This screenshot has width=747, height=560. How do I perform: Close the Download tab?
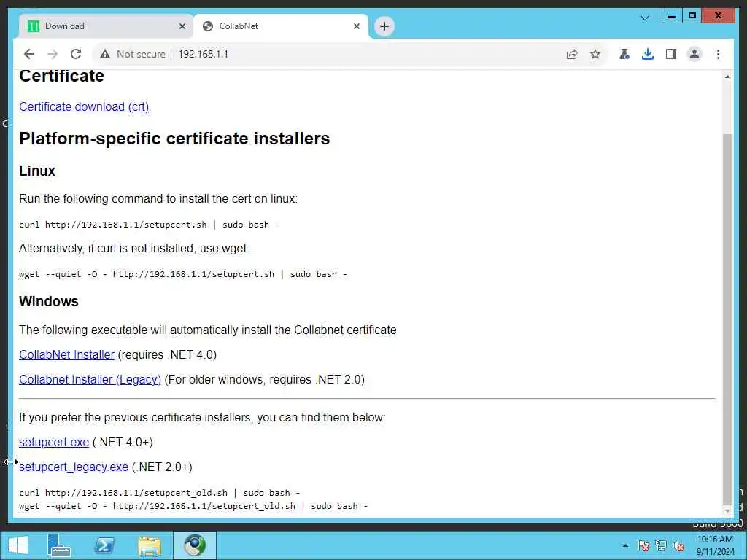[x=182, y=27]
